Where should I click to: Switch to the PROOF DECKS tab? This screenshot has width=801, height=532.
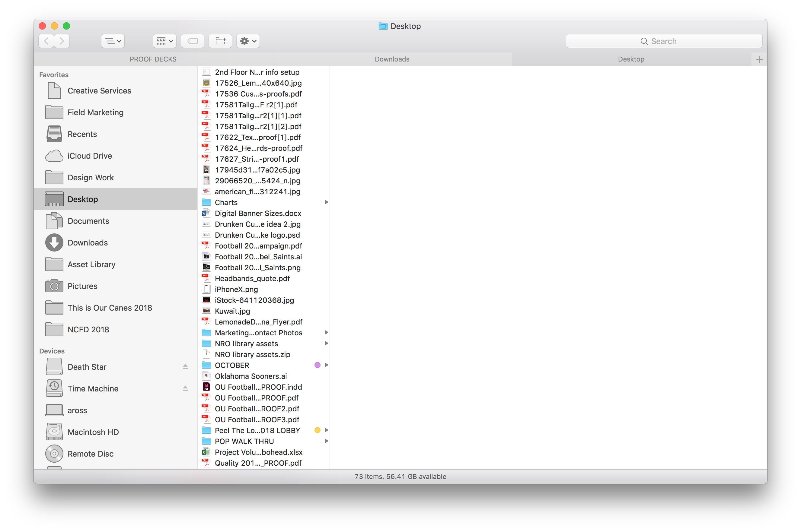tap(153, 59)
